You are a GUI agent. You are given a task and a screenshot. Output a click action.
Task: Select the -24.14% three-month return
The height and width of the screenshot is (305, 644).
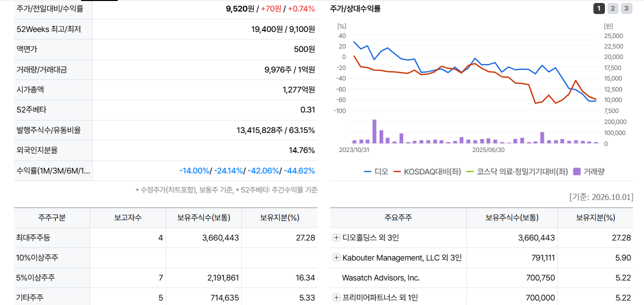coord(228,170)
